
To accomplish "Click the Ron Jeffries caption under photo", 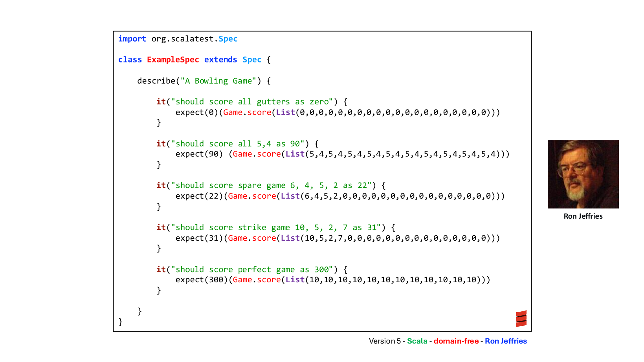I will click(583, 216).
